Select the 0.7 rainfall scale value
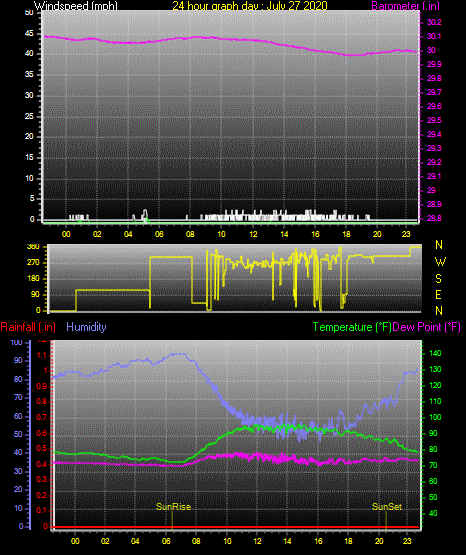The image size is (466, 555). (x=42, y=417)
